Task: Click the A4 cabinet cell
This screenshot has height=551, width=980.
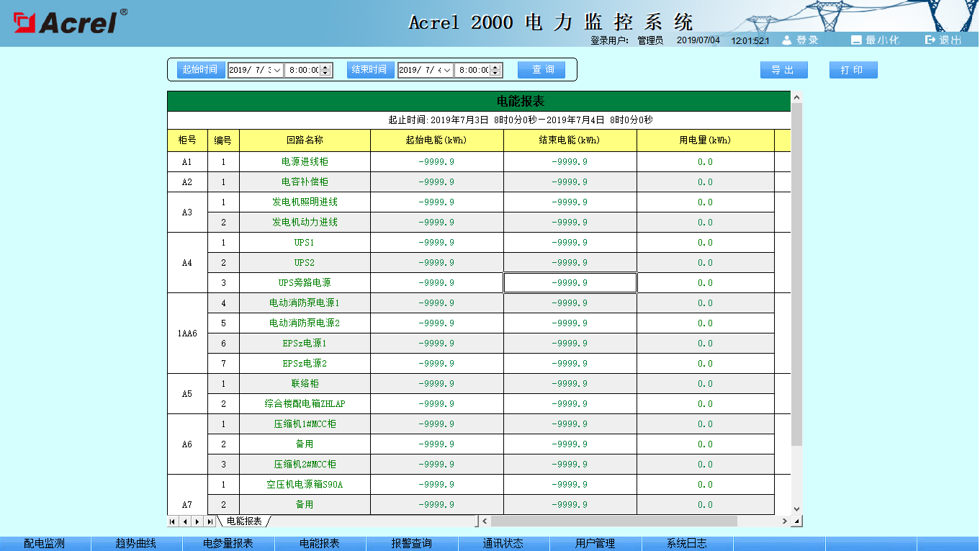Action: click(187, 263)
